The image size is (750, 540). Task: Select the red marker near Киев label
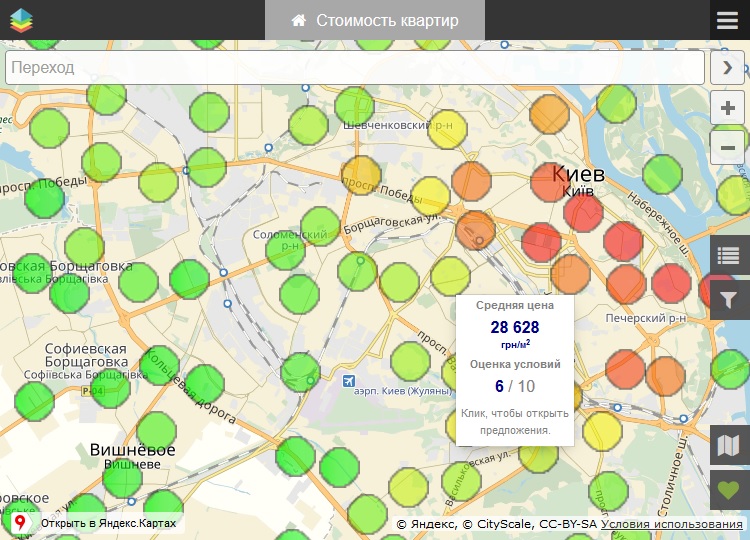coord(583,212)
